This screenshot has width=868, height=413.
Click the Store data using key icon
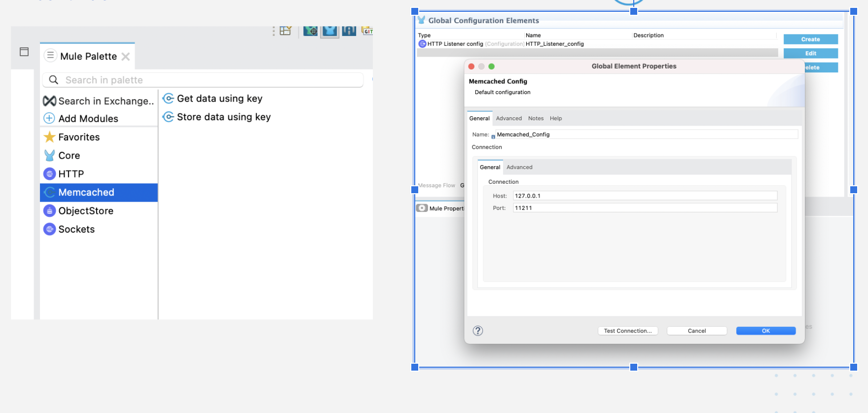[x=168, y=117]
